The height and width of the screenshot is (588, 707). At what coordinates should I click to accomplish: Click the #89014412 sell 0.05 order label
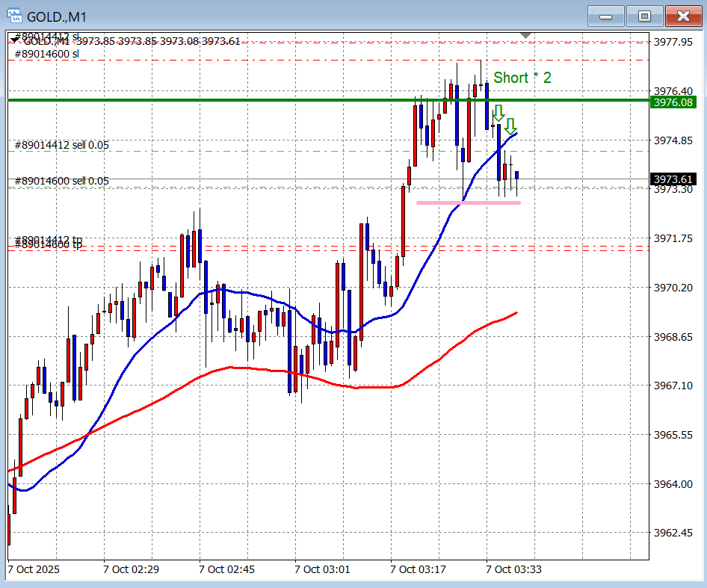(62, 145)
